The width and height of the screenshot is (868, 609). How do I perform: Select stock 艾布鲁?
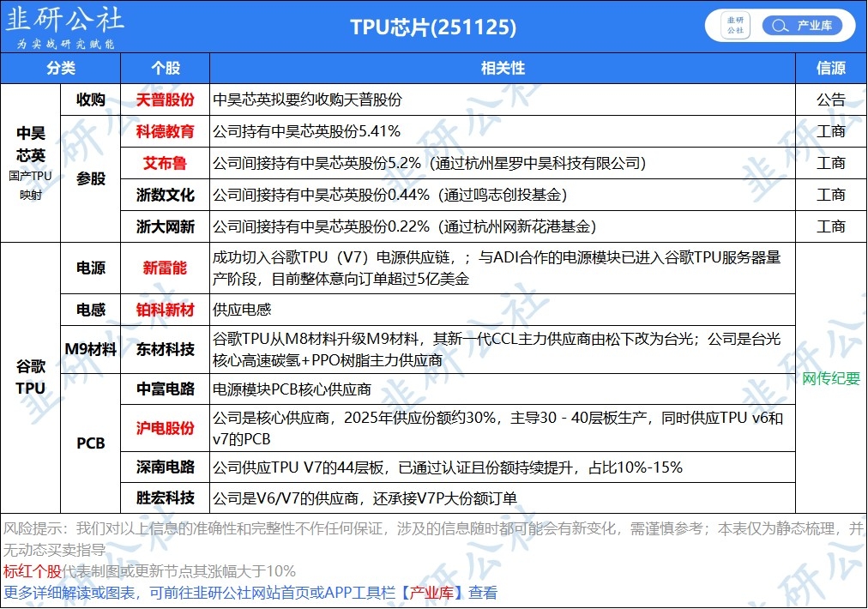(165, 163)
